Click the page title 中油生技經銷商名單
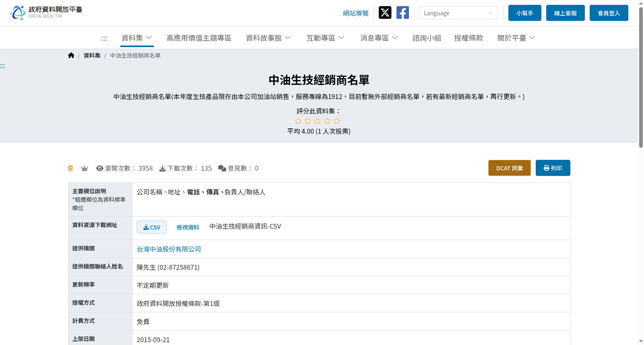This screenshot has width=644, height=345. click(319, 80)
